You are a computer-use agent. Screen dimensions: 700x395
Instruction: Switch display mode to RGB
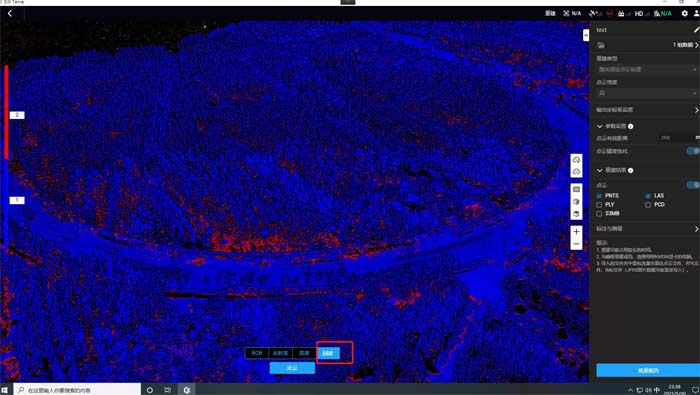[x=257, y=353]
